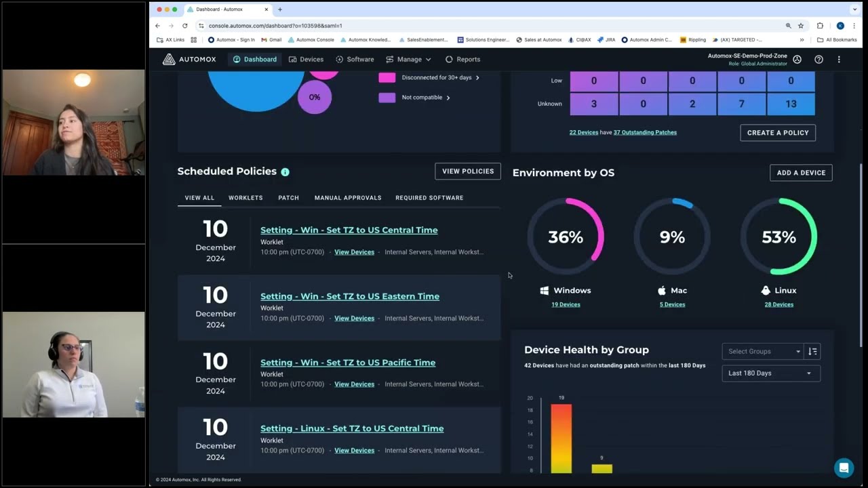Click the browser reload icon
Image resolution: width=868 pixels, height=488 pixels.
[184, 26]
